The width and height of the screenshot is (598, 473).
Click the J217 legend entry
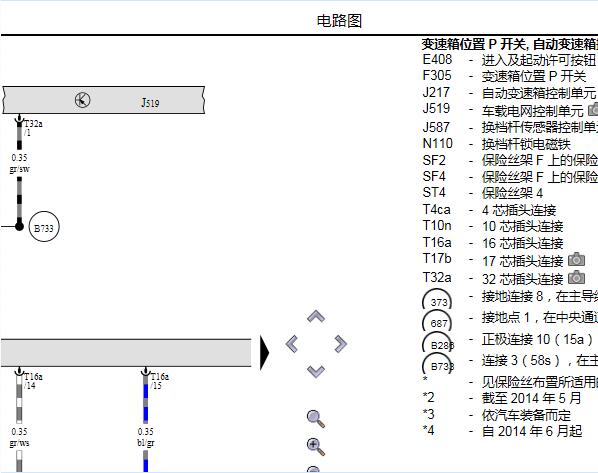510,93
